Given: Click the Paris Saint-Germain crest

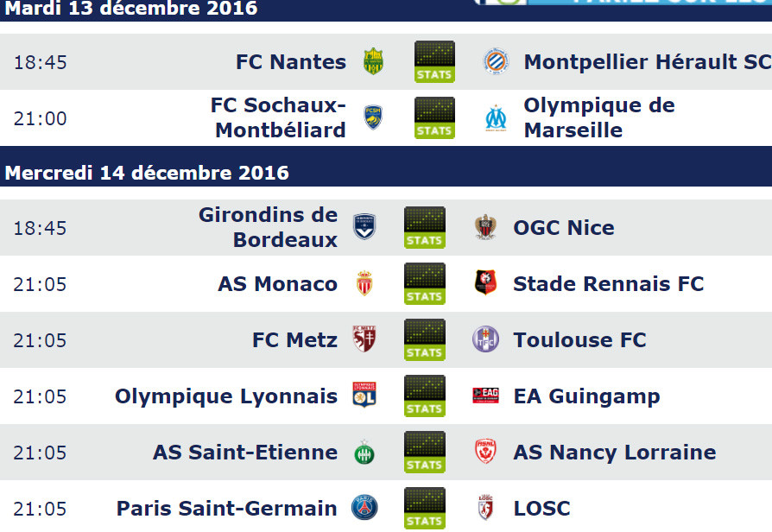Looking at the screenshot, I should [364, 508].
